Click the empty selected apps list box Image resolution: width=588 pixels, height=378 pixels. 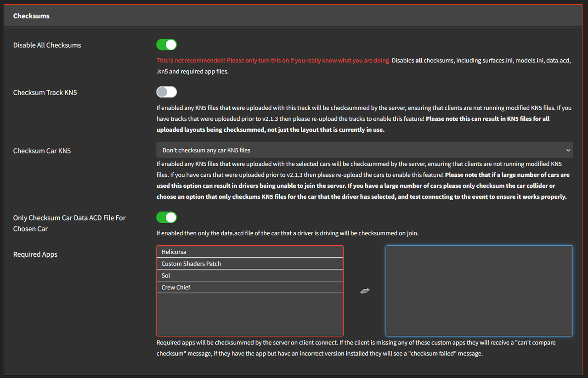[x=479, y=291]
